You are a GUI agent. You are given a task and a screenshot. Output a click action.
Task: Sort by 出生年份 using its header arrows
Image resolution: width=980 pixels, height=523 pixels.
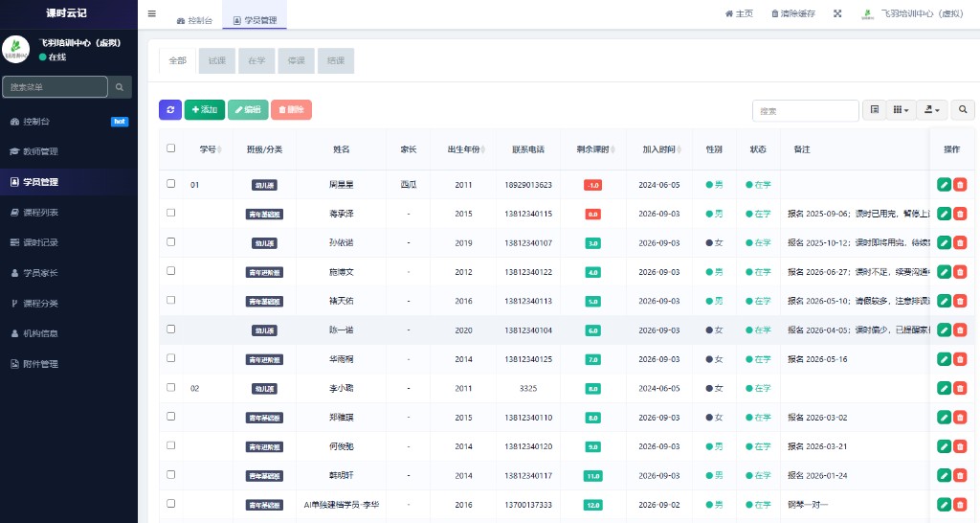click(483, 149)
